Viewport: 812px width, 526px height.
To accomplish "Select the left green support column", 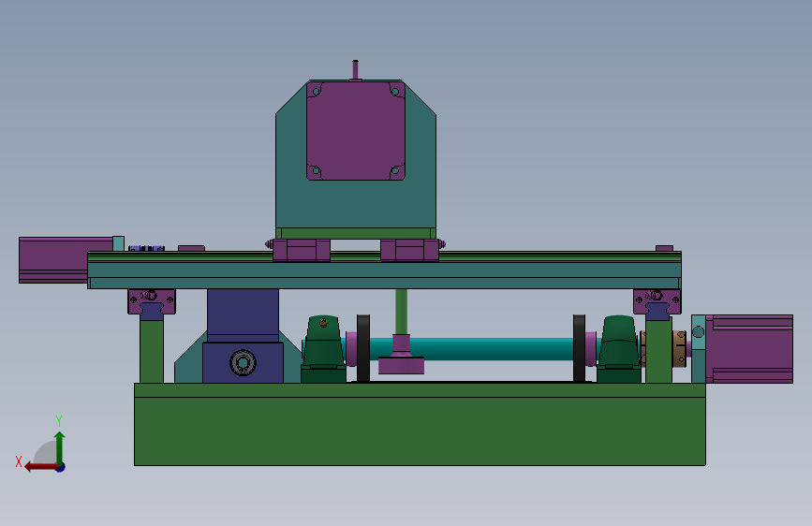I will tap(152, 352).
